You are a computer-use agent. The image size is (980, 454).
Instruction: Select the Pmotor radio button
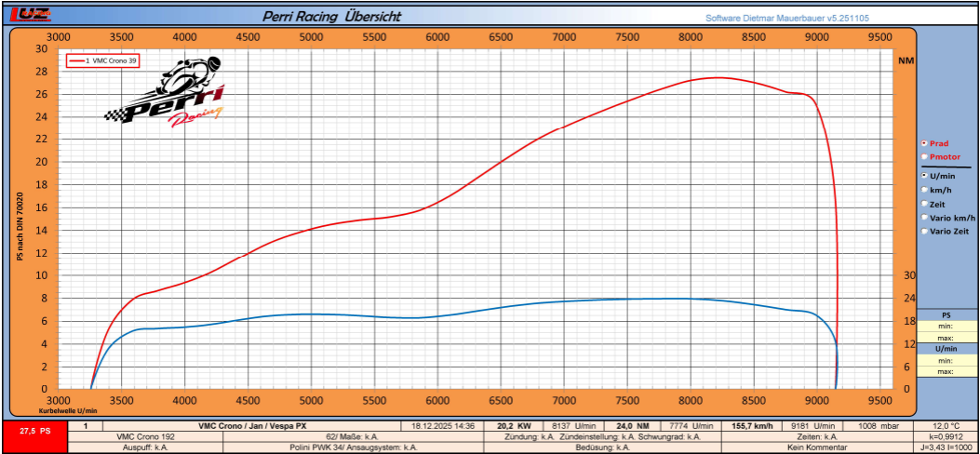pos(924,156)
